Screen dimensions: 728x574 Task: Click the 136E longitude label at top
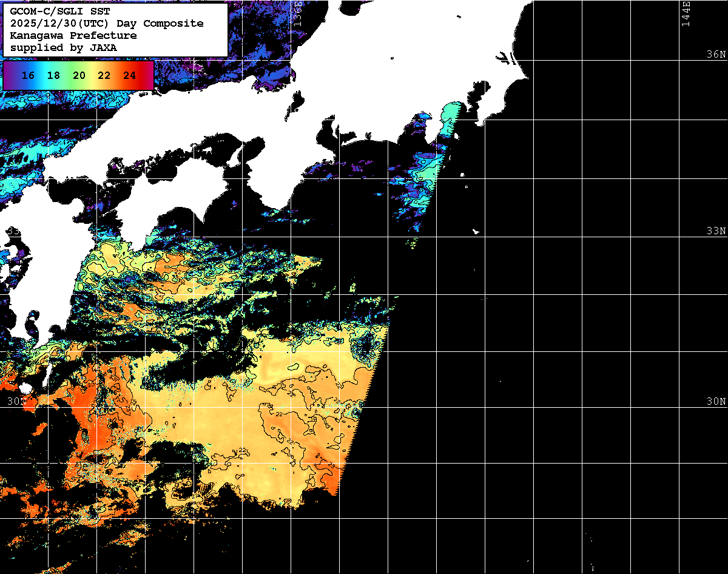(x=298, y=13)
